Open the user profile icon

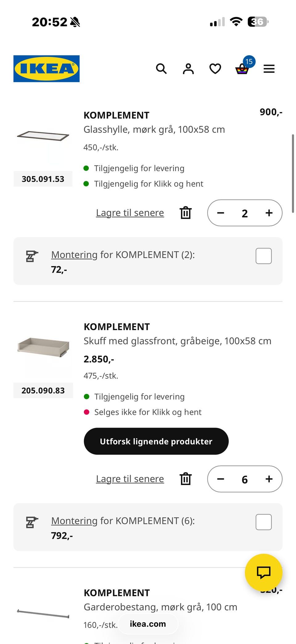pos(188,69)
